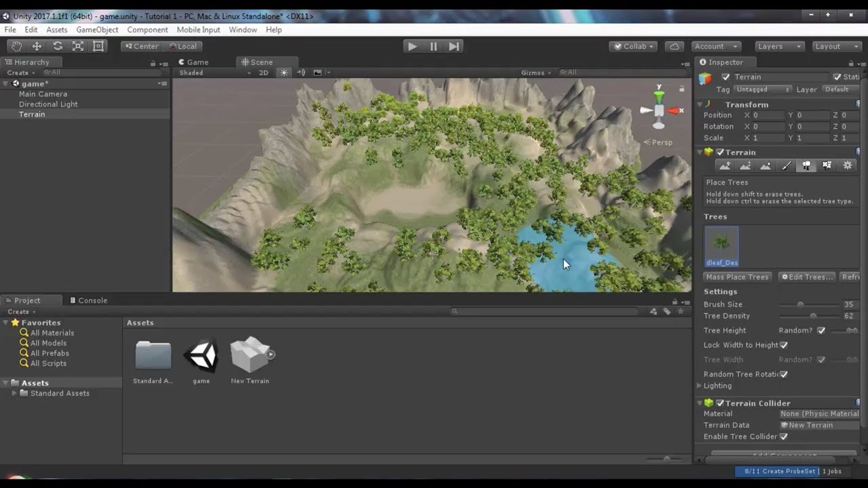Open Terrain Settings gear tab
868x488 pixels.
pos(847,165)
